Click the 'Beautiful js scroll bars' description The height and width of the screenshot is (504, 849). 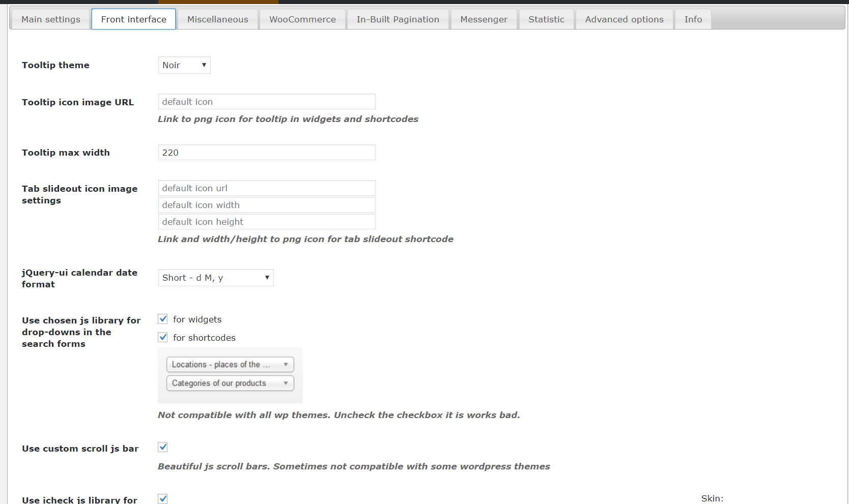pos(354,466)
